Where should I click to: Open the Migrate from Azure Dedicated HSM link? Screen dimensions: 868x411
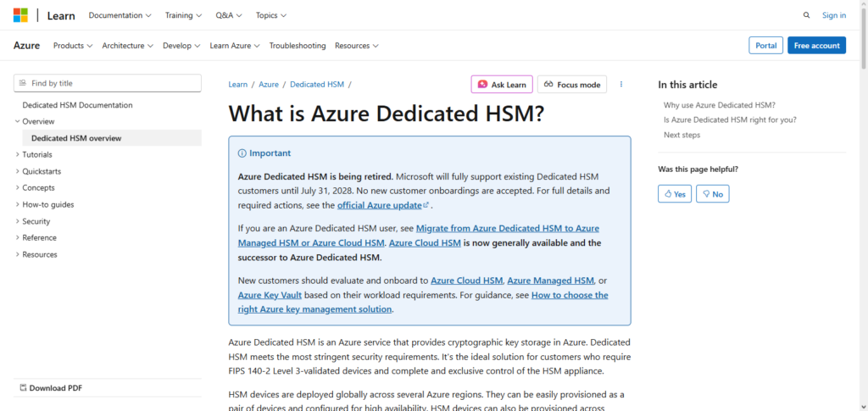point(419,235)
